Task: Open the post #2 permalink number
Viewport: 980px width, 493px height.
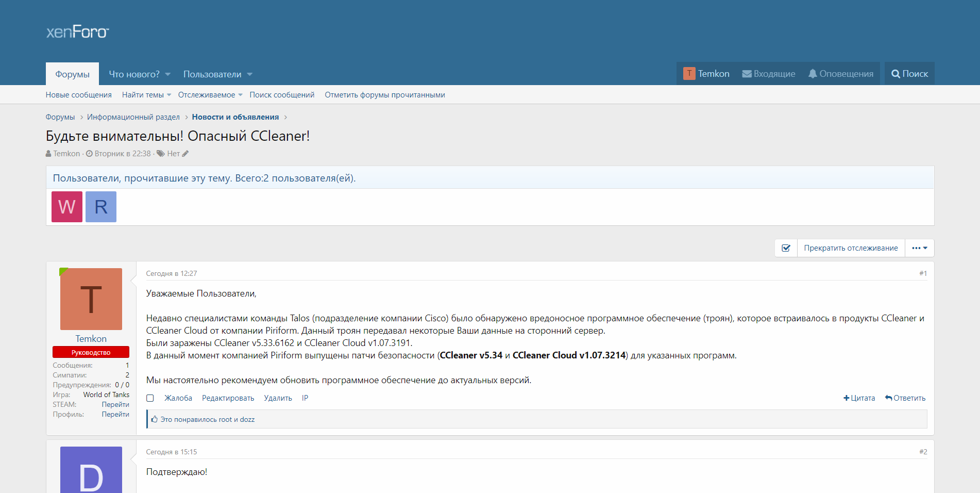Action: (x=923, y=452)
